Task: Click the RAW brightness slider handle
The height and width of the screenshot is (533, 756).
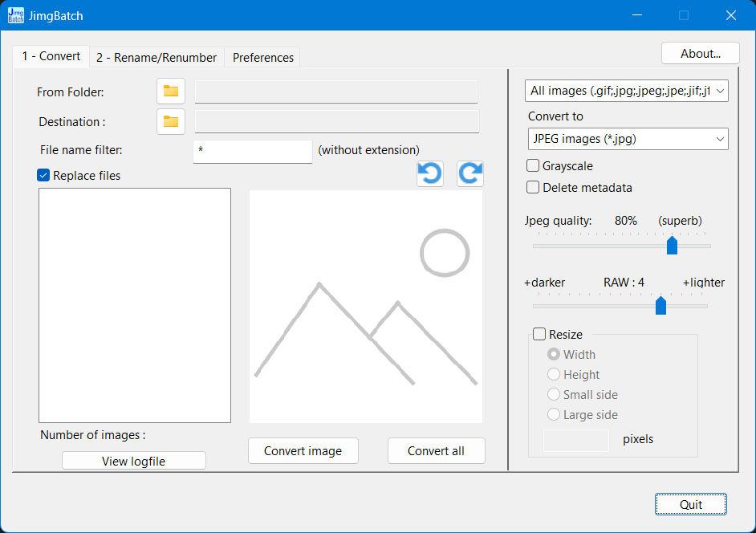Action: tap(660, 305)
